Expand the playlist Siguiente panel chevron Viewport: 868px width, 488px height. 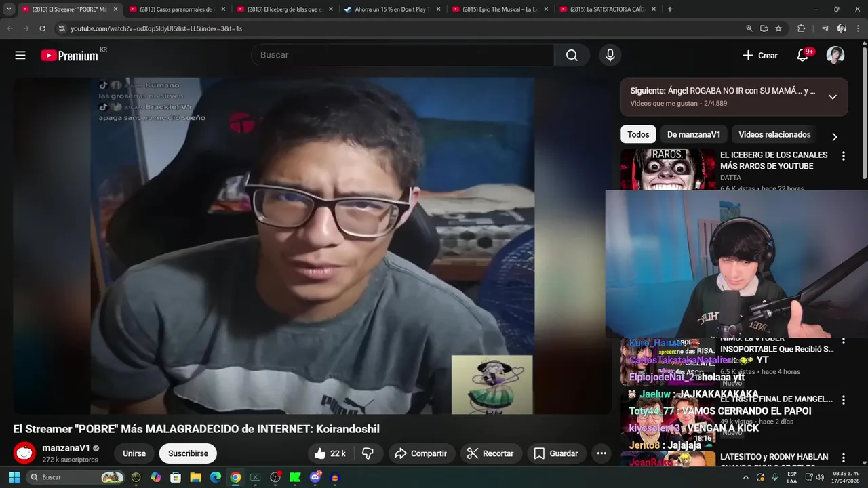click(833, 97)
